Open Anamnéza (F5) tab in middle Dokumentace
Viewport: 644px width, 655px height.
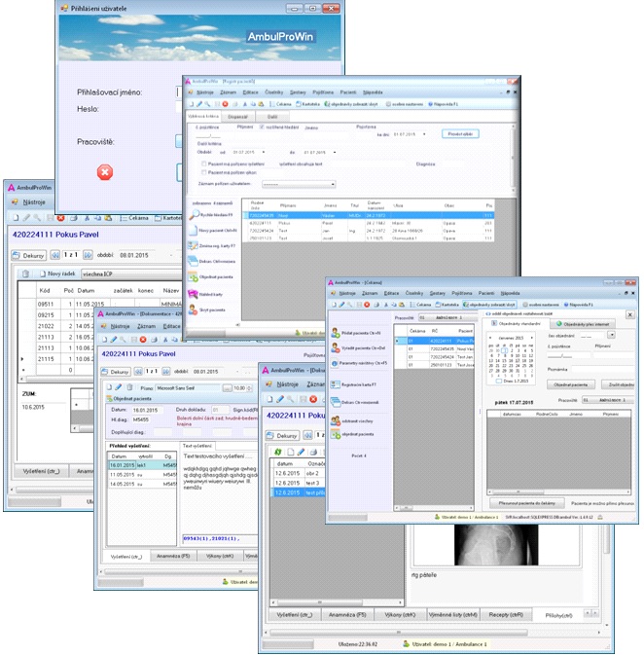tap(173, 556)
